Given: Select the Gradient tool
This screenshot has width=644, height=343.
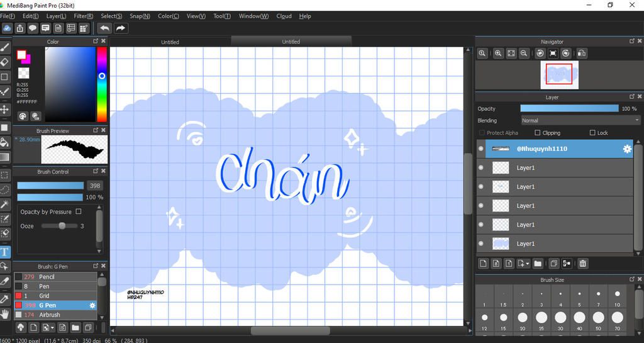Looking at the screenshot, I should pos(4,157).
